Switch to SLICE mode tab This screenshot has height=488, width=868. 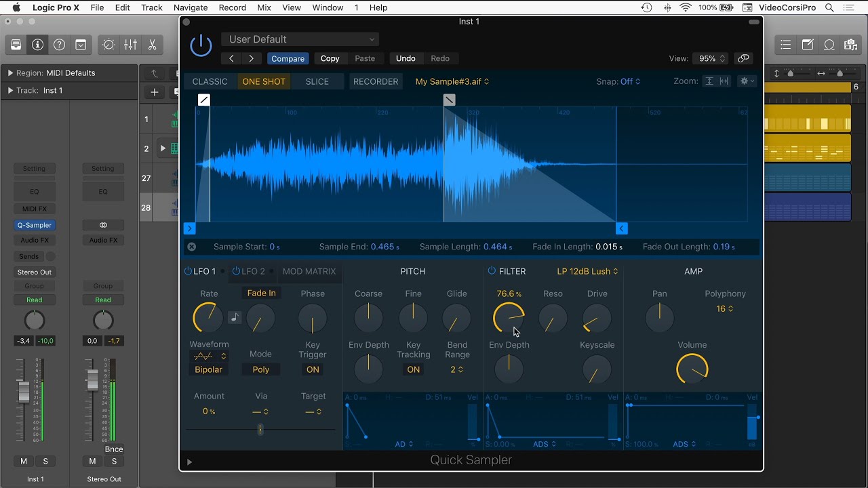pos(317,81)
